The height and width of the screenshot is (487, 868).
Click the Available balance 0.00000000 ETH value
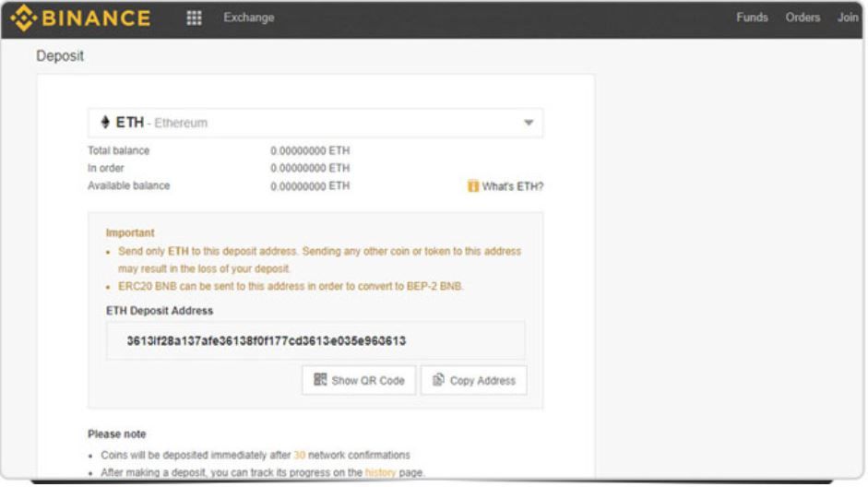click(x=310, y=186)
